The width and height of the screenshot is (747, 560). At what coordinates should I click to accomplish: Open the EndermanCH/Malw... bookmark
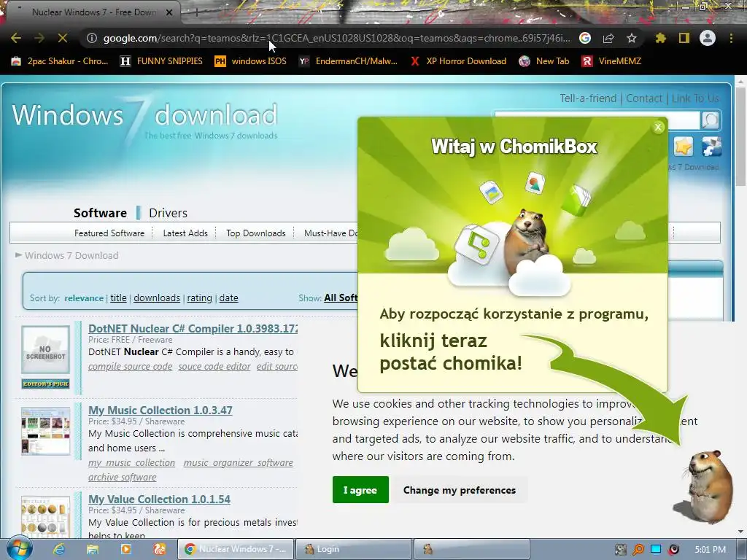click(348, 61)
